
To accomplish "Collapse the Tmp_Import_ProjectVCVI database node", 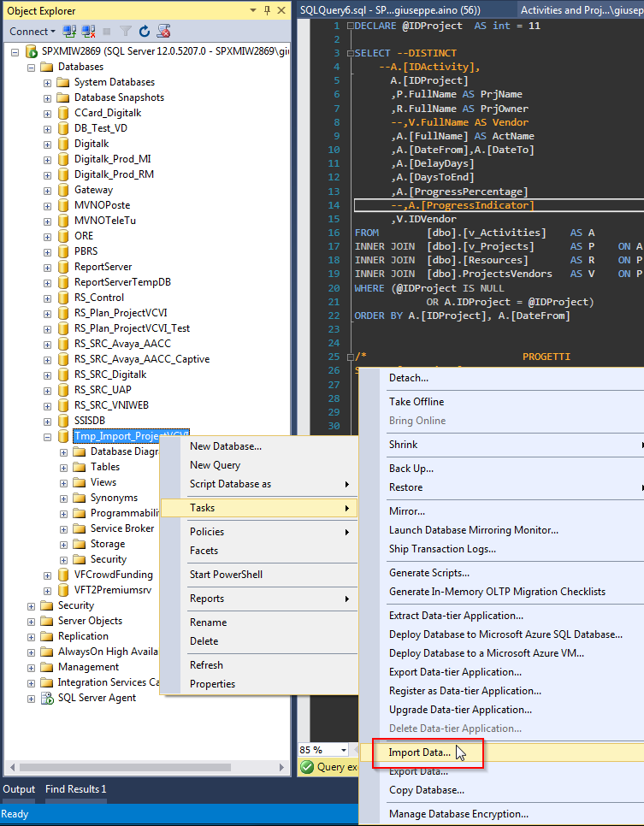I will [x=48, y=436].
